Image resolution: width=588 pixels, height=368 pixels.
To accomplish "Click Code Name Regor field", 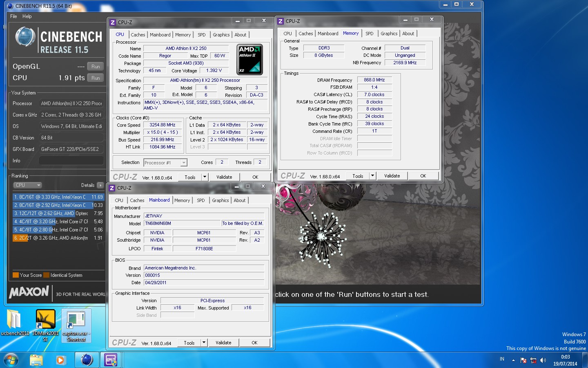I will point(165,56).
